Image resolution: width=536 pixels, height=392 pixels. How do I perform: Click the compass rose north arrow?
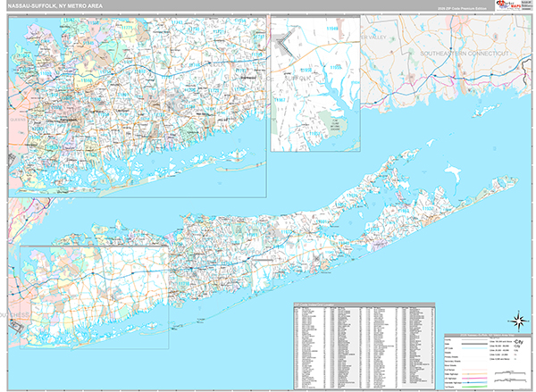(x=516, y=319)
